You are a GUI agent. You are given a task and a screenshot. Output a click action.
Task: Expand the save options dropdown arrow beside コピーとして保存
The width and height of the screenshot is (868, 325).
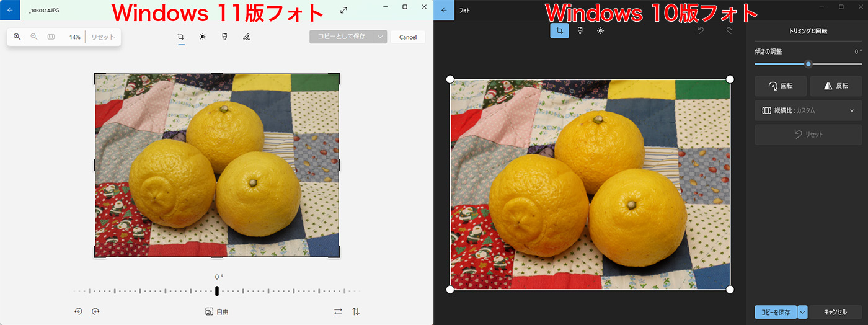[x=381, y=37]
